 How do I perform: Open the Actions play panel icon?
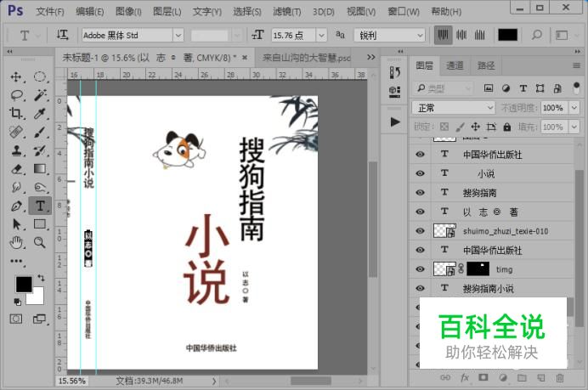point(394,122)
